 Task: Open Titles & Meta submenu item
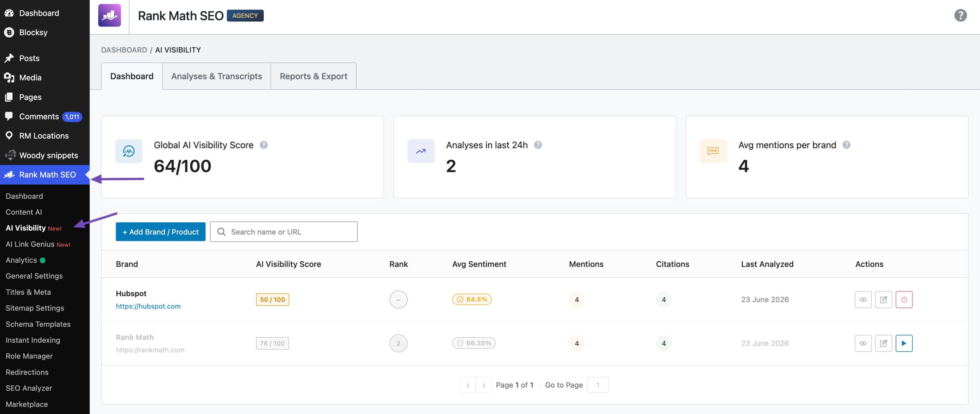coord(28,292)
